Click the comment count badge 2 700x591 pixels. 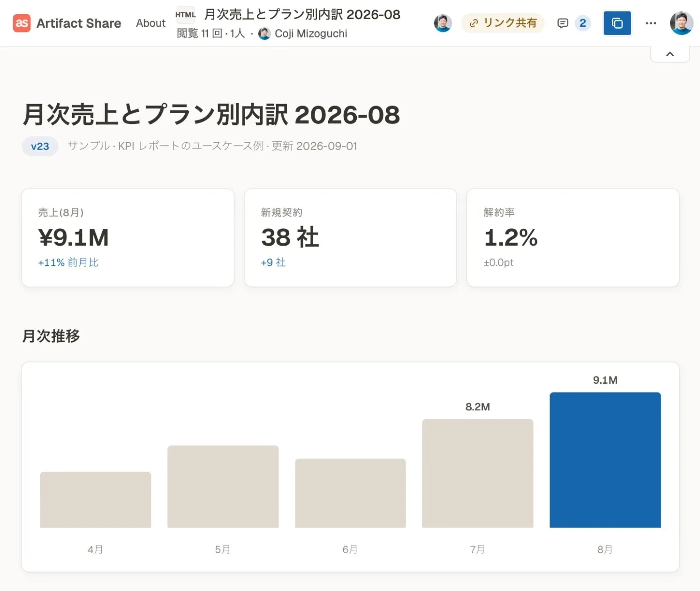point(582,23)
